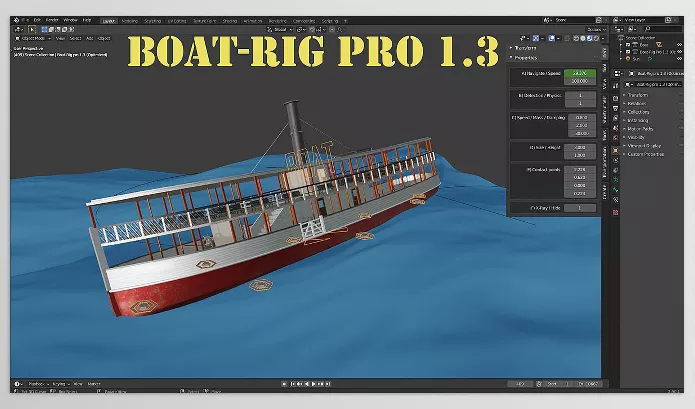Select wireframe viewport shading
Screen dimensions: 695x409
tap(576, 38)
